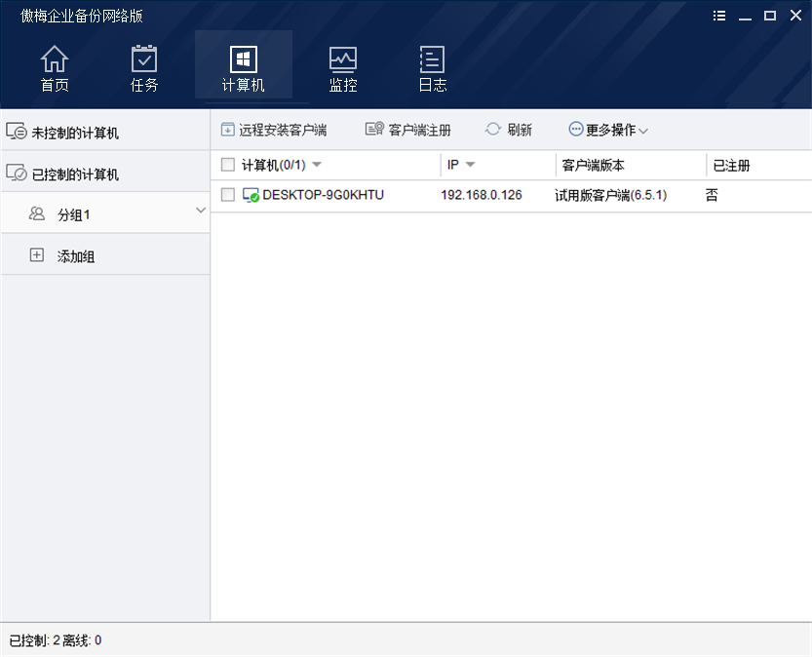Open the title bar list menu icon
The width and height of the screenshot is (812, 657).
click(719, 16)
